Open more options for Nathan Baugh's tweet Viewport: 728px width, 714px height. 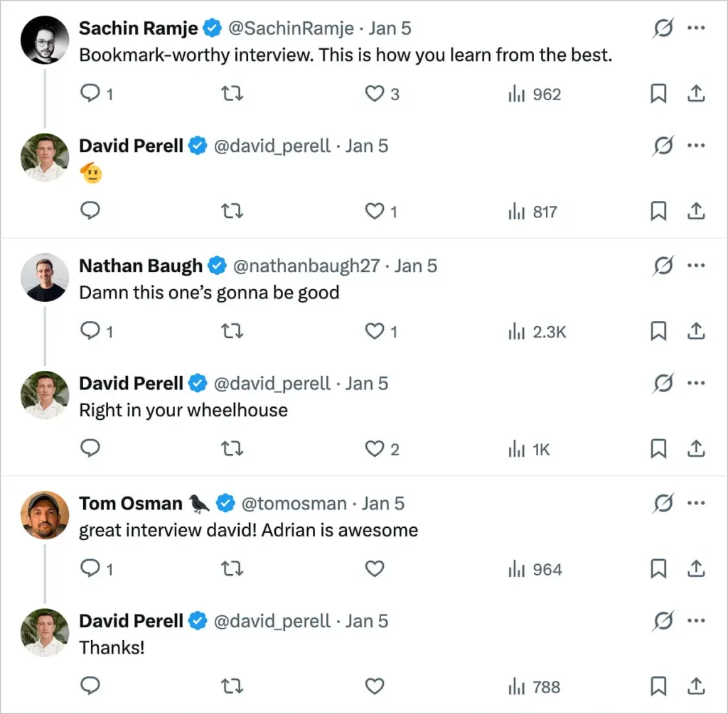696,265
